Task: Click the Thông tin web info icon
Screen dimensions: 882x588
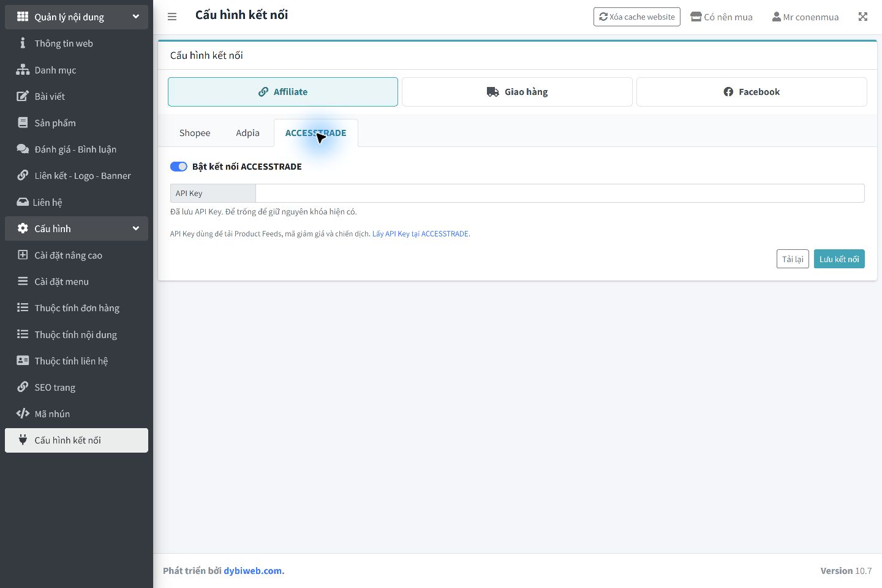Action: [23, 43]
